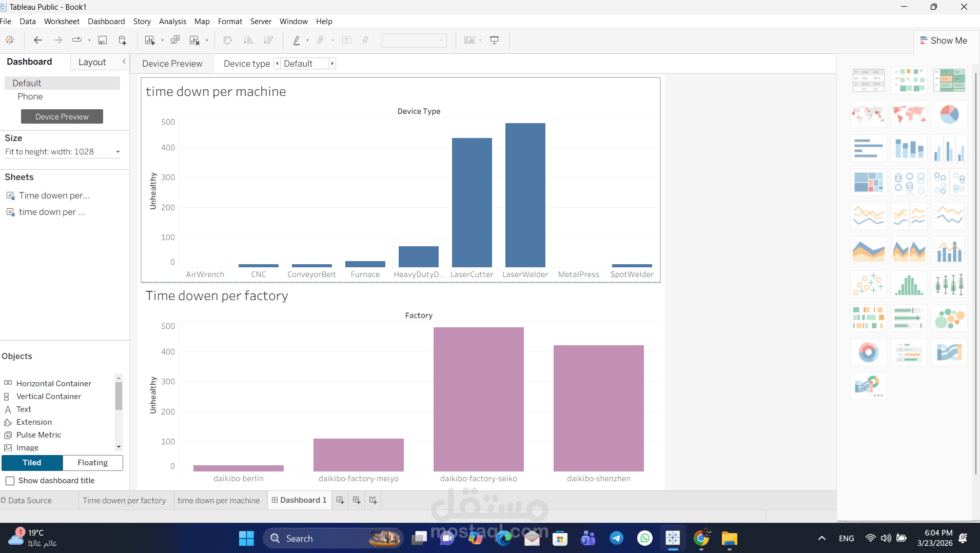Collapse the Dashboard side pane
The height and width of the screenshot is (553, 980).
coord(124,62)
